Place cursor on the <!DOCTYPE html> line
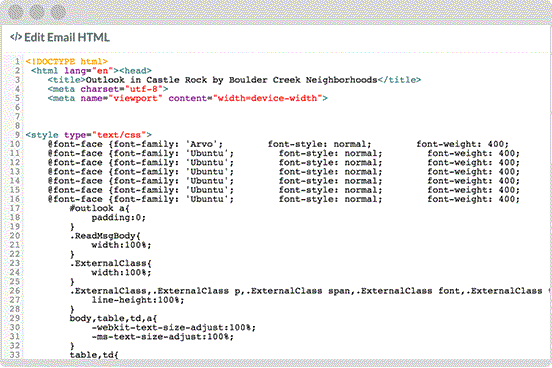 point(66,62)
